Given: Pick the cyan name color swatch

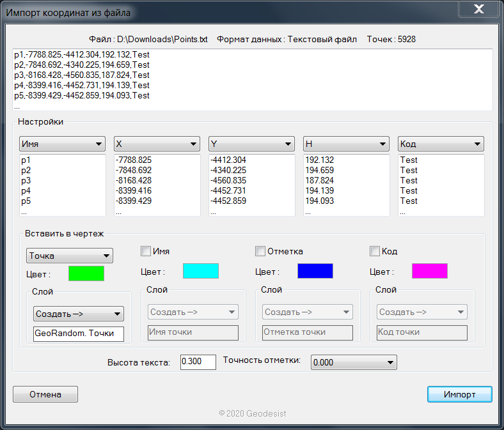Looking at the screenshot, I should pyautogui.click(x=201, y=271).
